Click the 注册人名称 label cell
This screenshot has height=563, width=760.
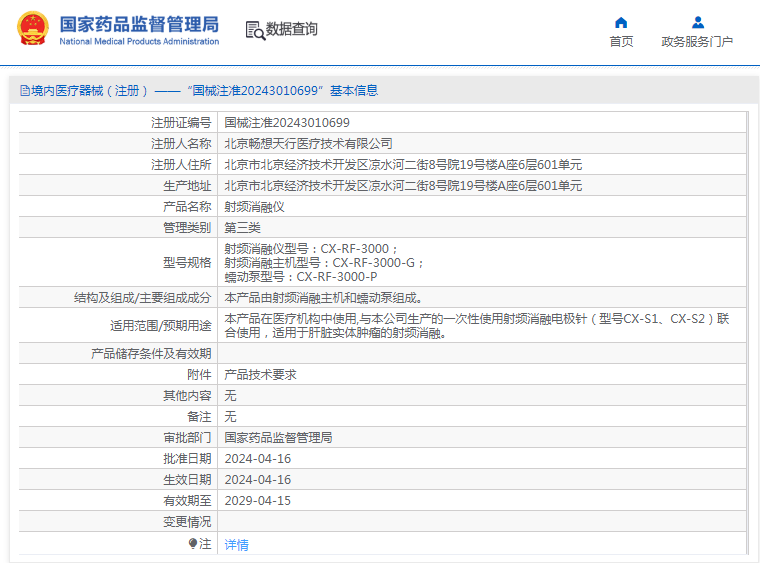118,144
